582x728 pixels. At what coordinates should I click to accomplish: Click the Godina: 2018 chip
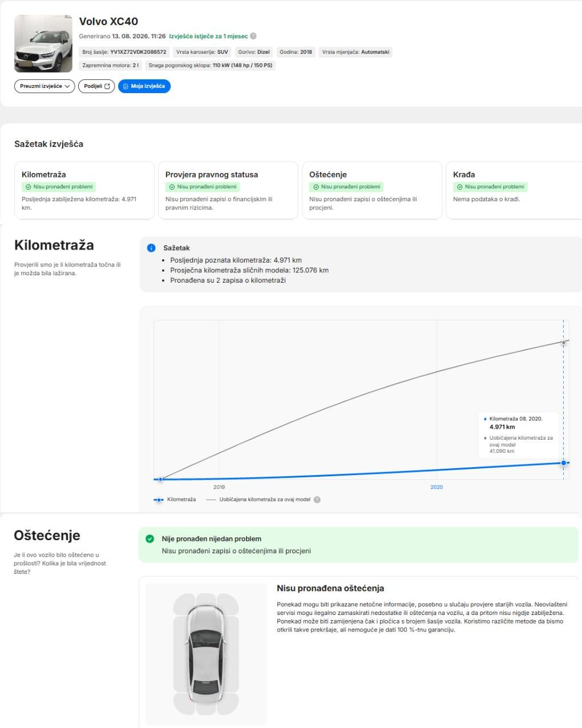point(296,52)
